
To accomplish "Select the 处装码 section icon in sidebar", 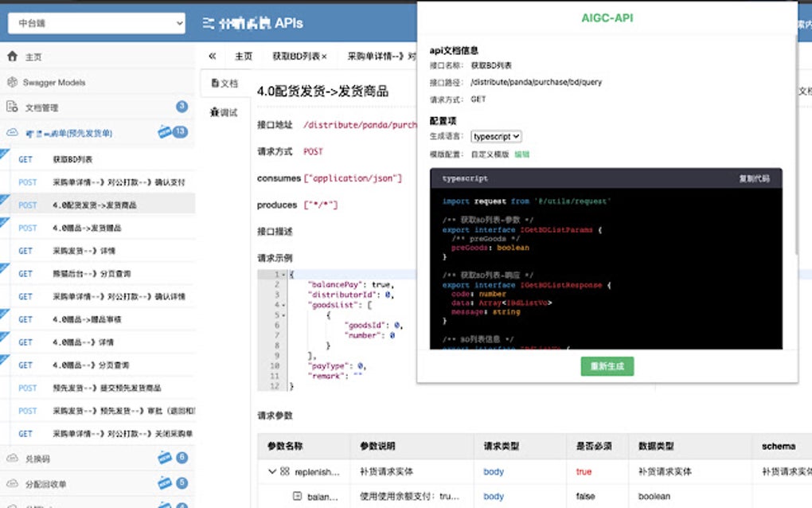I will pos(11,458).
